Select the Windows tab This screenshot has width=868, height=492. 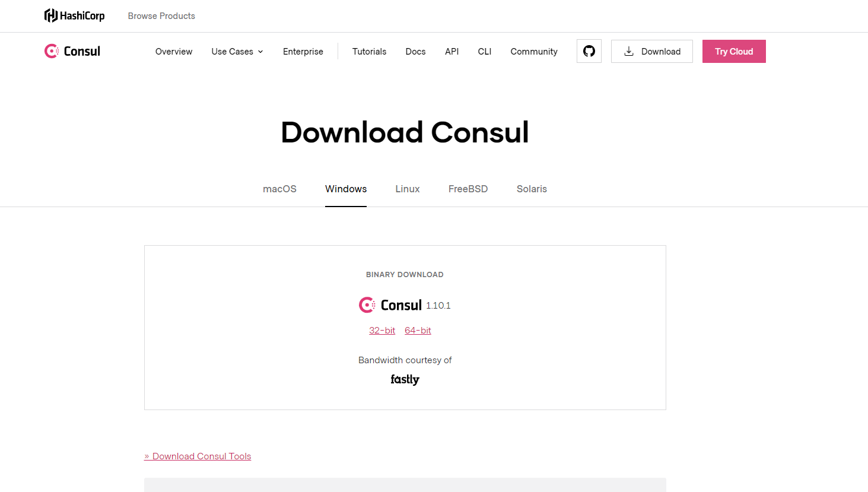346,189
